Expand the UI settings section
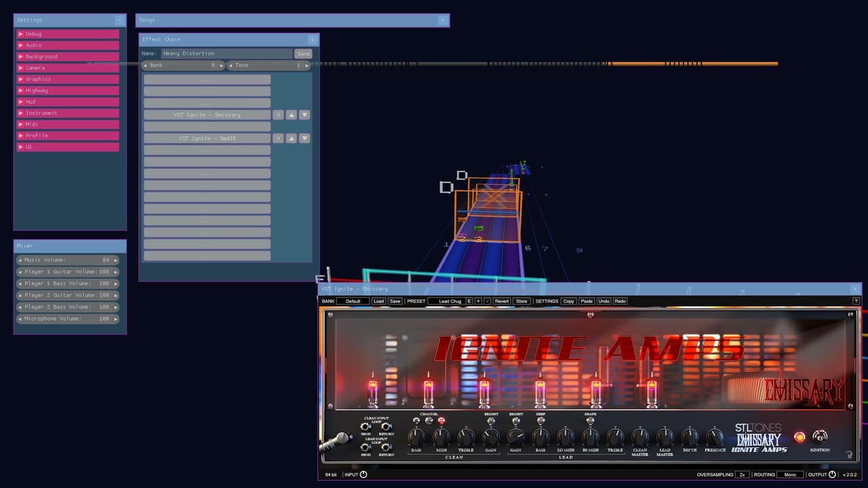Screen dimensions: 868x488 tap(68, 147)
